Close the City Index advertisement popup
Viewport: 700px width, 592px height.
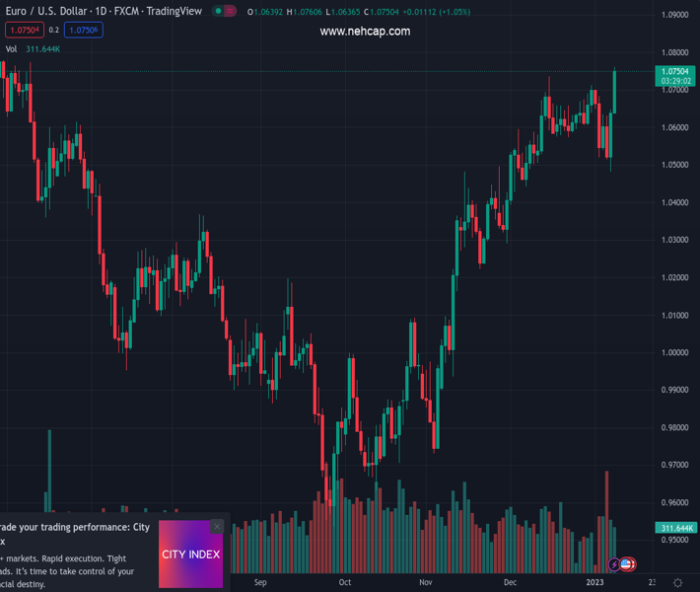(x=217, y=526)
